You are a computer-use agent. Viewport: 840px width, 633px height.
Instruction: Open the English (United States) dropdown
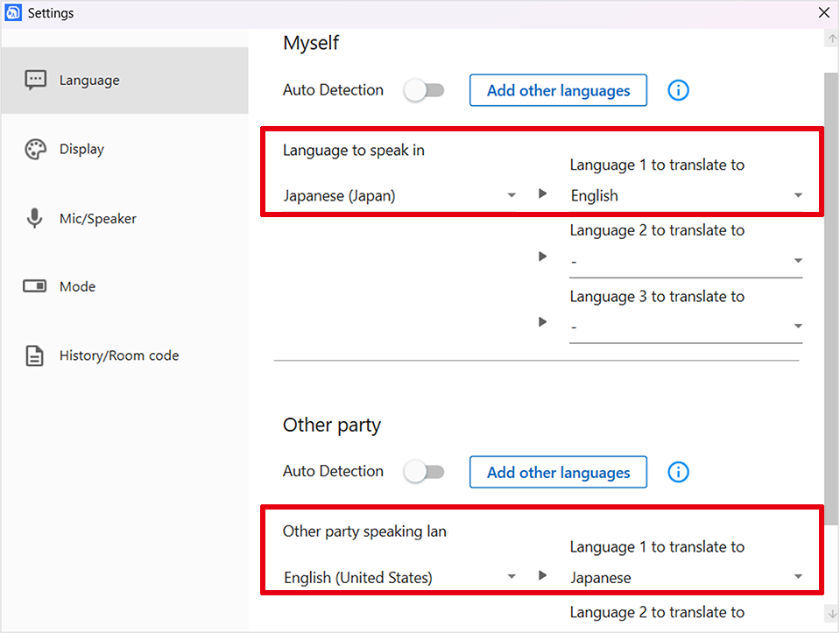pos(399,577)
